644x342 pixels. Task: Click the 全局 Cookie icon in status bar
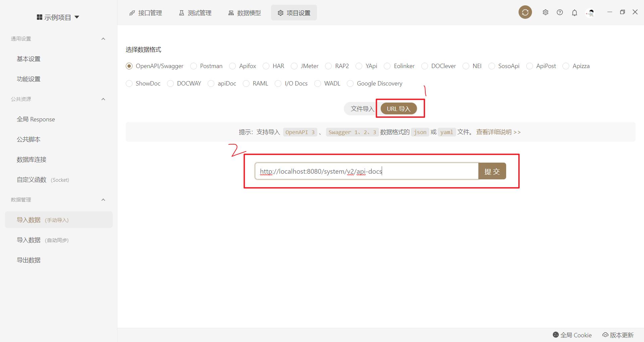[556, 335]
